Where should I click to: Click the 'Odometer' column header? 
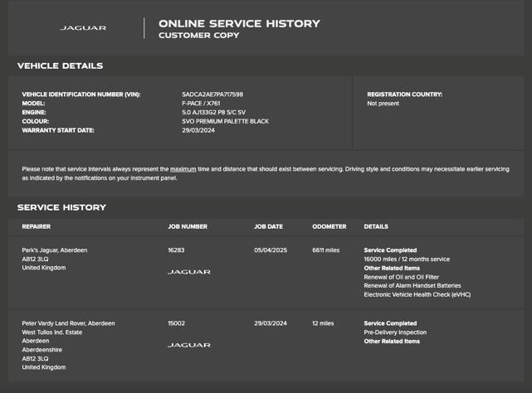coord(329,226)
